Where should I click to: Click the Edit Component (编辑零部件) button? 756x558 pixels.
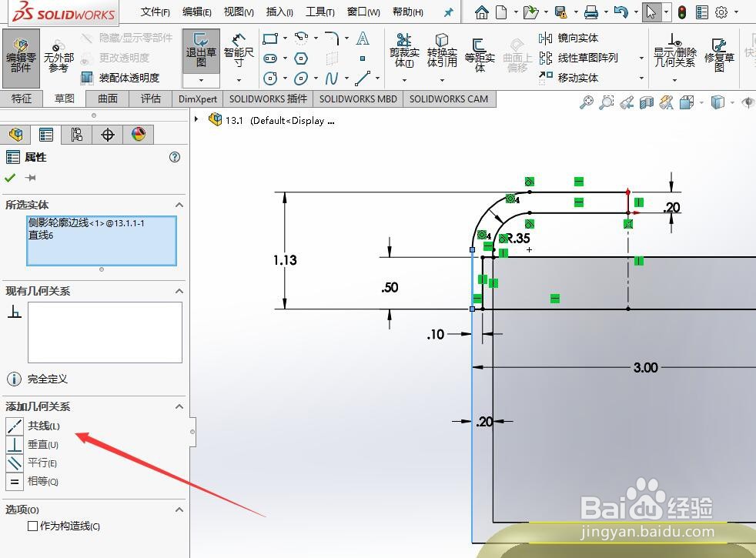21,58
